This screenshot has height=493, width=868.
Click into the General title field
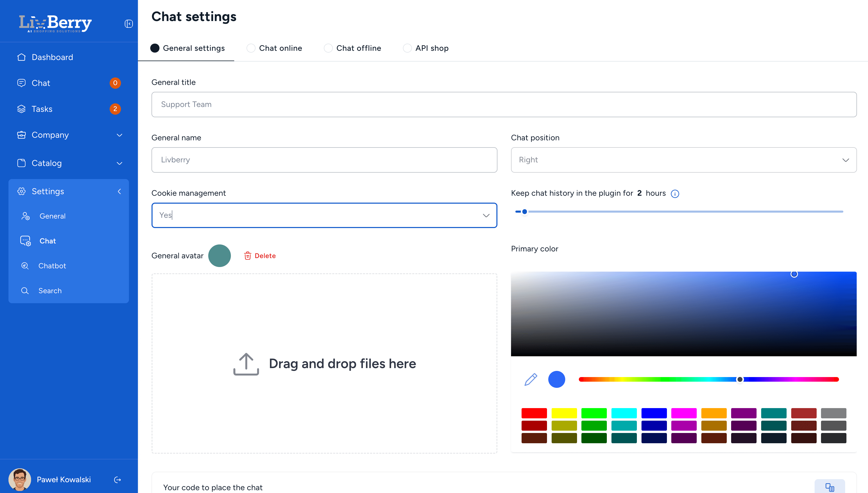tap(504, 104)
